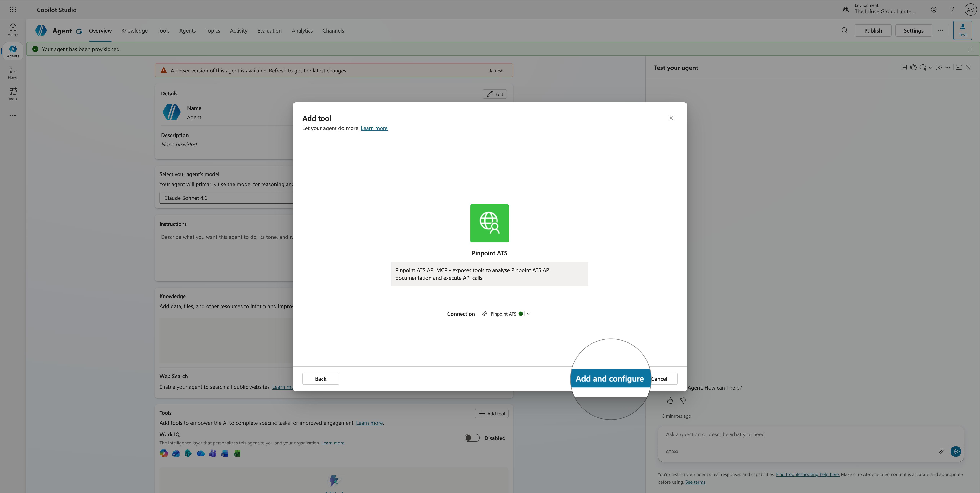
Task: Click the agent edit icon beside Agent title
Action: (x=79, y=31)
